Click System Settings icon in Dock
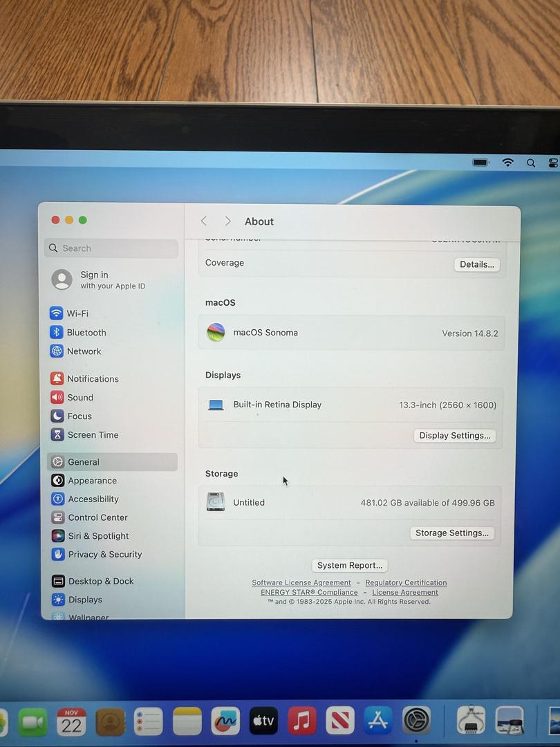Viewport: 560px width, 747px height. pos(417,720)
